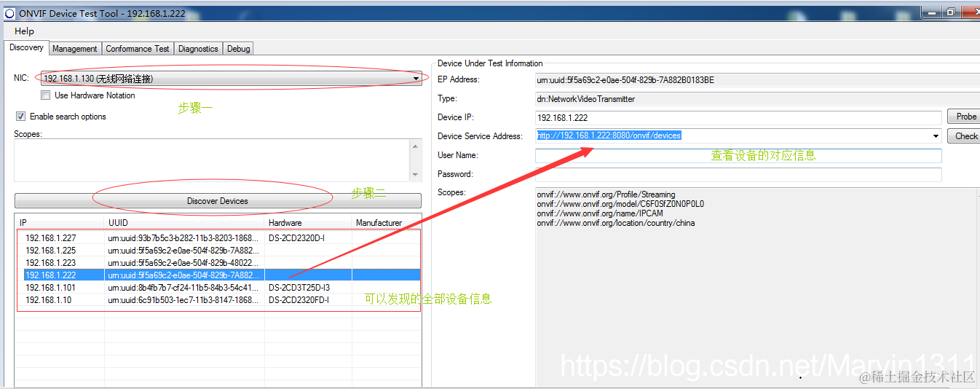Click the Discover Devices button
Viewport: 980px width, 389px height.
[218, 201]
